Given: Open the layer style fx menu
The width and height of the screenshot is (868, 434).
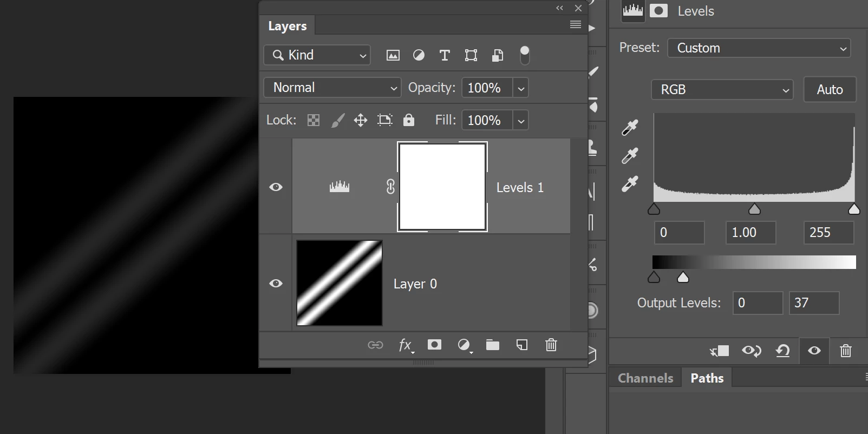Looking at the screenshot, I should [406, 345].
